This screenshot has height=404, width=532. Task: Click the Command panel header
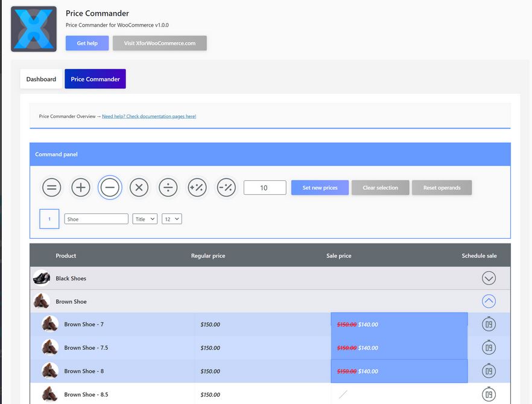coord(270,154)
